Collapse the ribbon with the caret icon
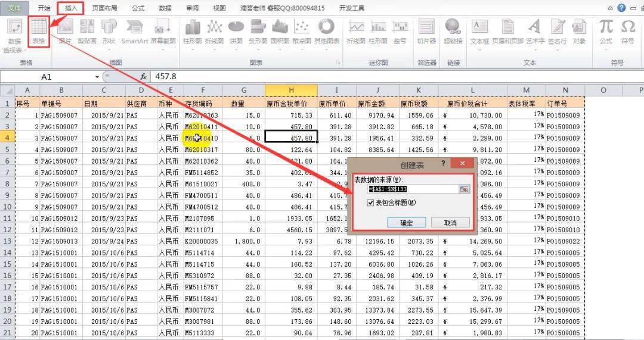Viewport: 644px width, 340px height. click(611, 8)
